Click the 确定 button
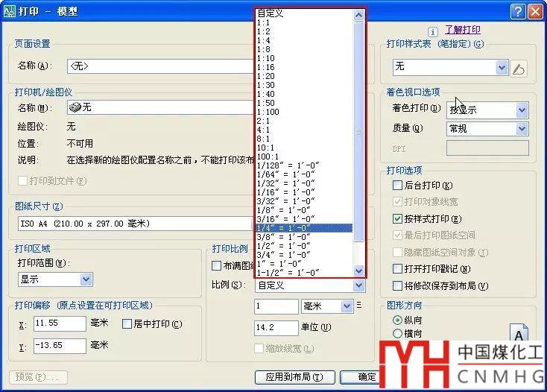The width and height of the screenshot is (547, 392). click(x=360, y=377)
